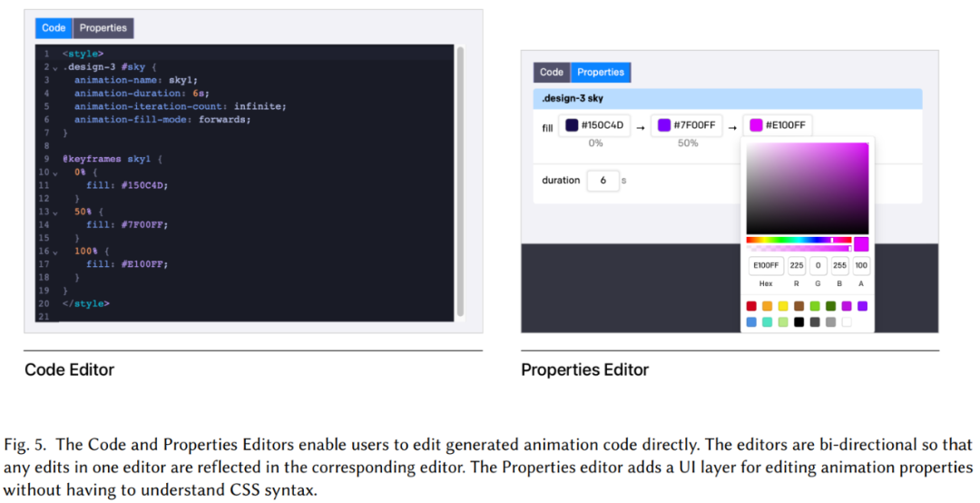This screenshot has width=980, height=503.
Task: Collapse the 50% keyframe block on line 13
Action: click(x=55, y=212)
